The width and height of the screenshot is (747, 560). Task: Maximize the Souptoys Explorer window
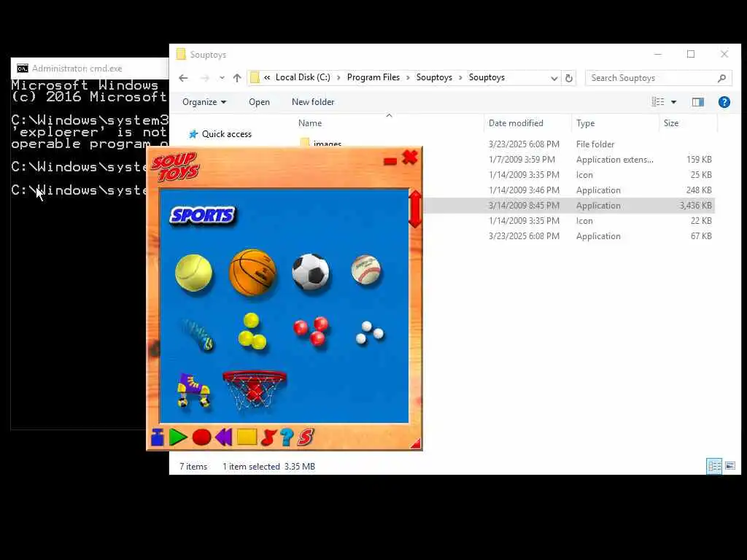(x=691, y=54)
